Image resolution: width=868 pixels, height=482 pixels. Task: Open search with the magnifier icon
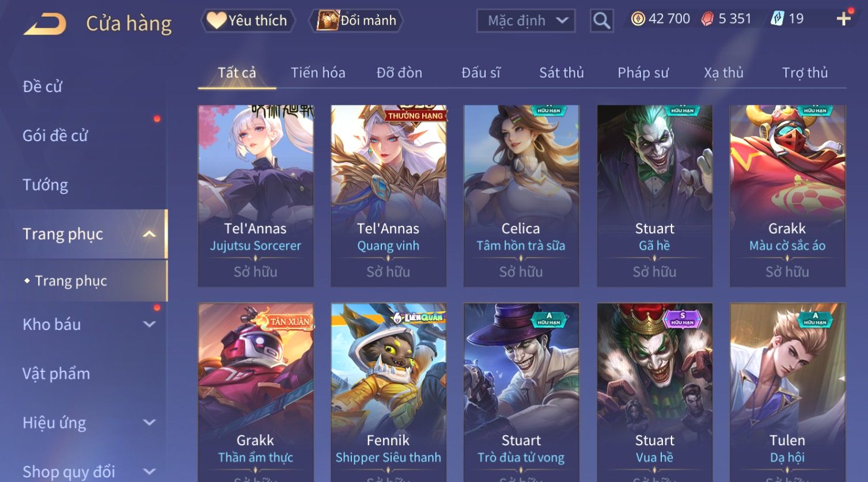pos(601,21)
